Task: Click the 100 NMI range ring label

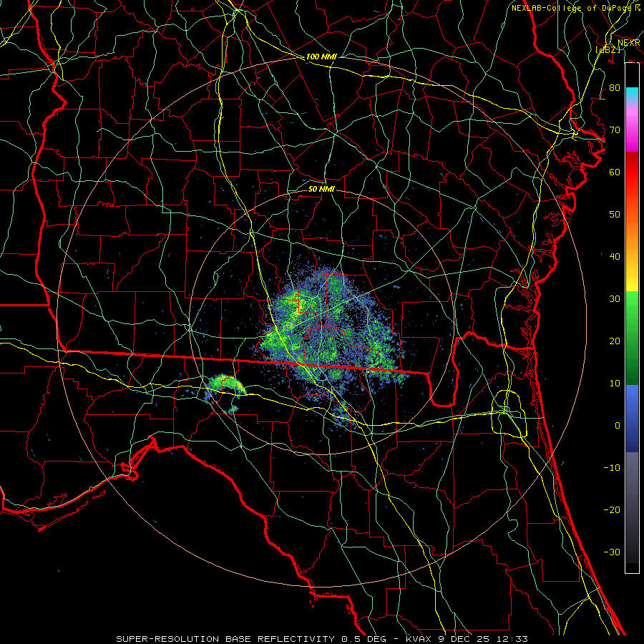Action: (x=321, y=57)
